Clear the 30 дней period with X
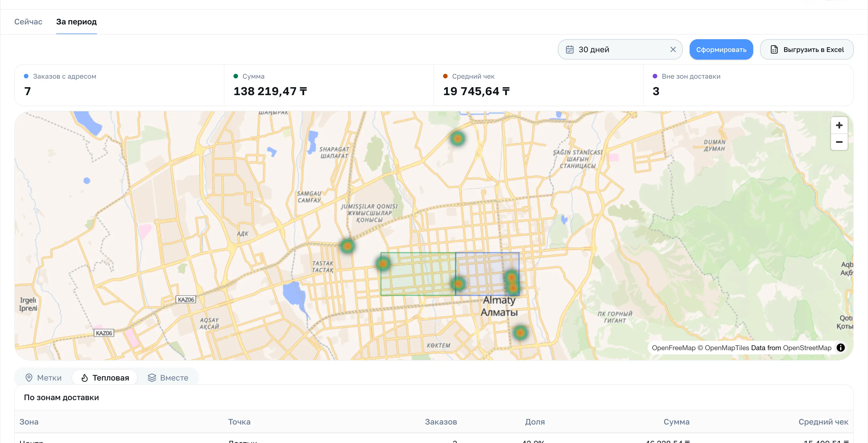The image size is (868, 443). [x=673, y=49]
